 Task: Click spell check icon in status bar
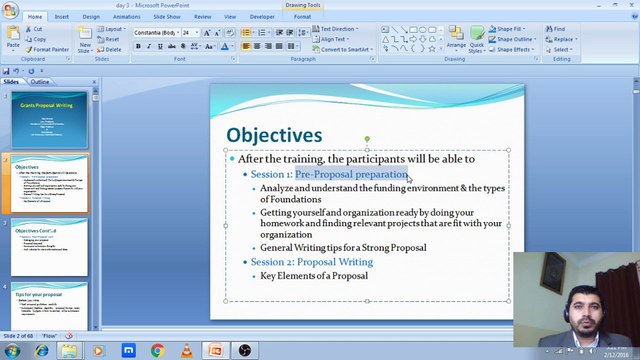click(69, 336)
